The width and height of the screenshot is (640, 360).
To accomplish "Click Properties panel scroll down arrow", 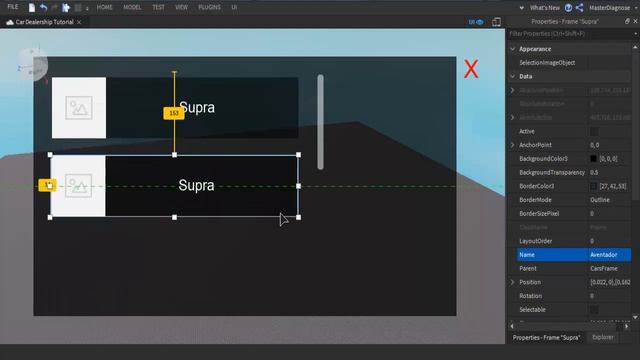I will click(636, 317).
